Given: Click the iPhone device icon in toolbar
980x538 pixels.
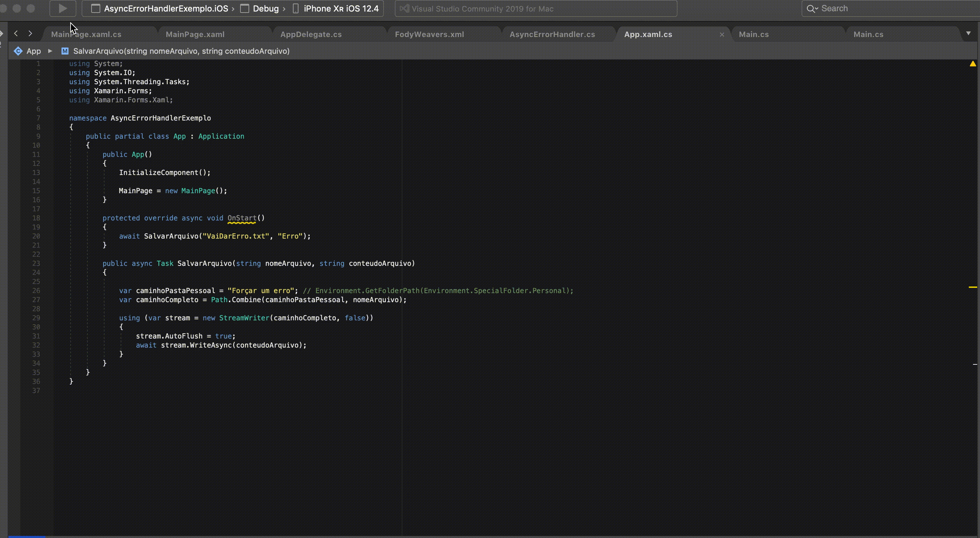Looking at the screenshot, I should (295, 8).
